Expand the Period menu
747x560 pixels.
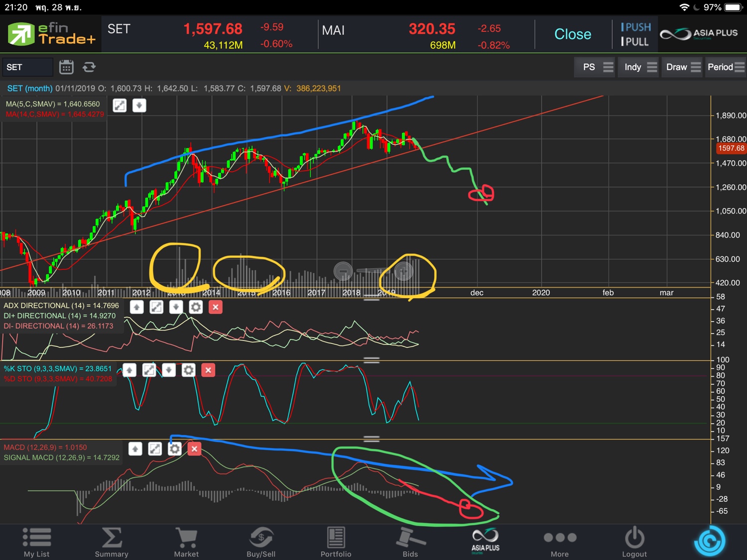pos(726,67)
